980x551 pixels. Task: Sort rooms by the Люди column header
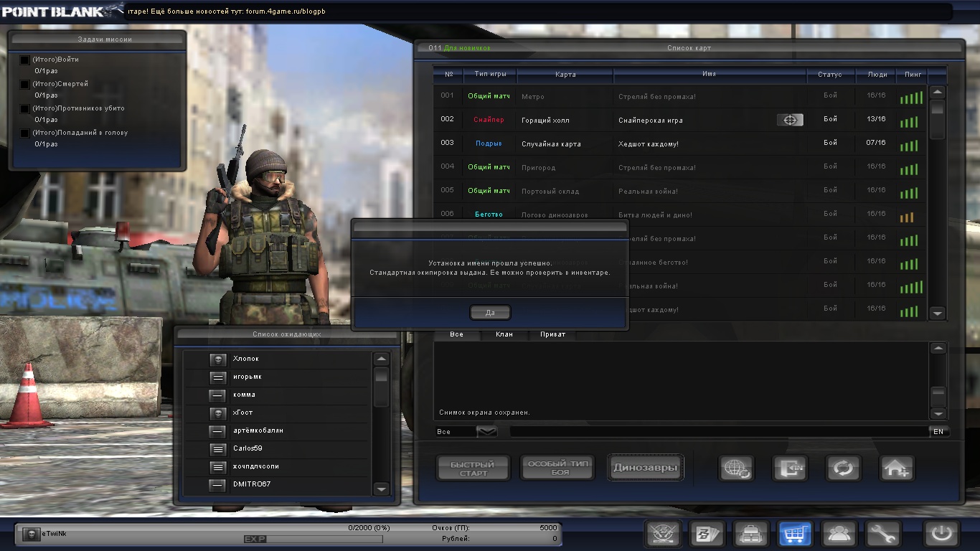(x=877, y=75)
